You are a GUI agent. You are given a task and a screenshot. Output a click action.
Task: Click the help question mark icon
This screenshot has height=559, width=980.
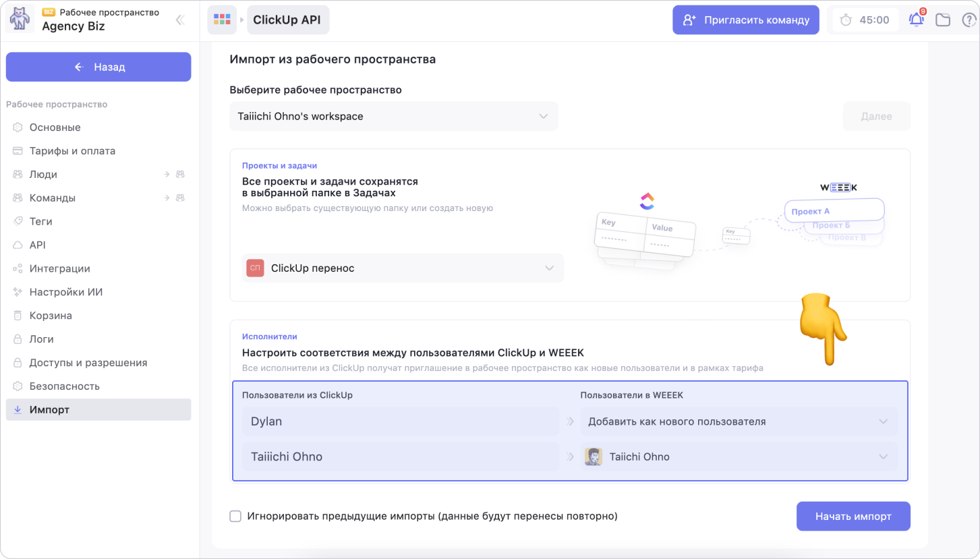coord(969,20)
